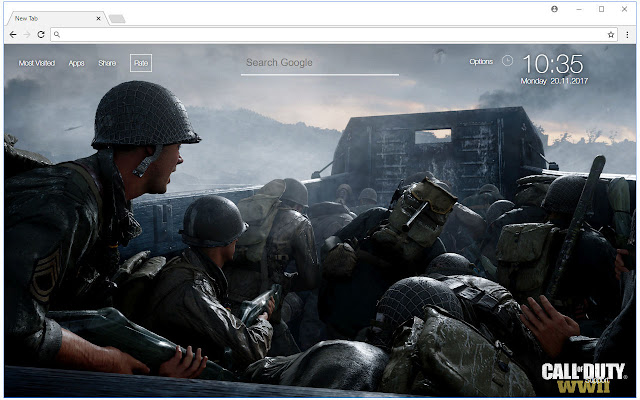This screenshot has width=640, height=400.
Task: Open the Options link
Action: tap(481, 62)
